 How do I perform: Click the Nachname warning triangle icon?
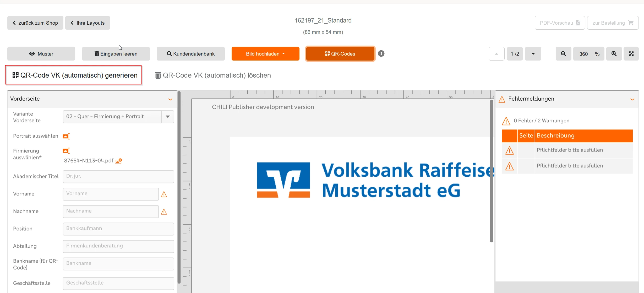pyautogui.click(x=164, y=212)
